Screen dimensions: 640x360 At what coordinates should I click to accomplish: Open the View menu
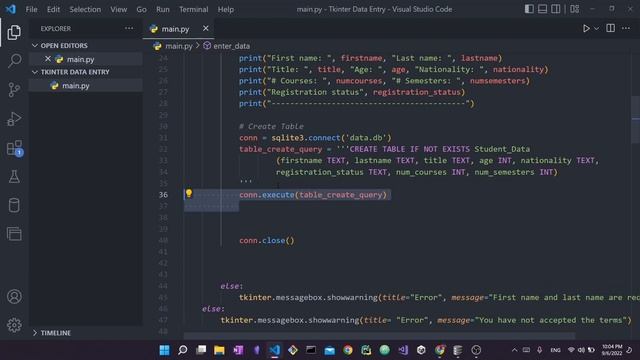(118, 9)
